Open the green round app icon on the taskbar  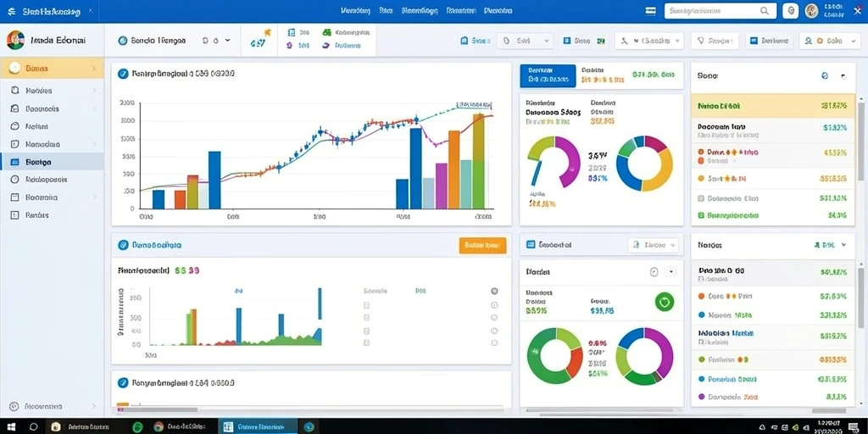point(138,427)
